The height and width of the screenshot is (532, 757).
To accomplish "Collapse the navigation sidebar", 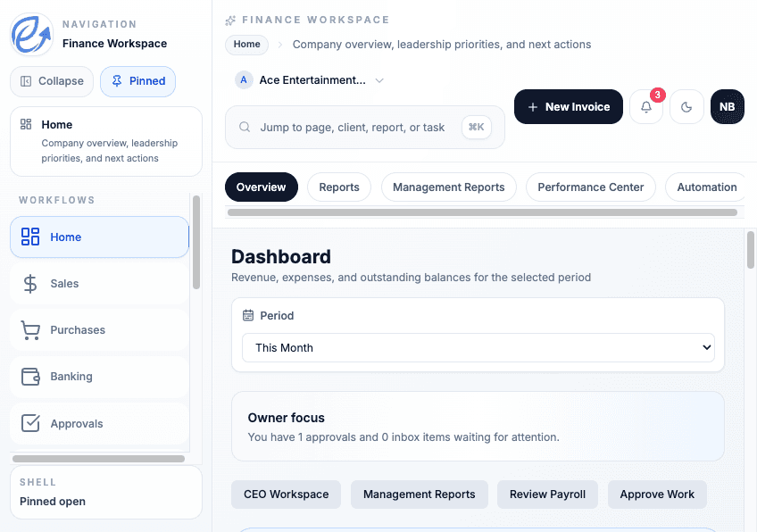I will (x=51, y=80).
